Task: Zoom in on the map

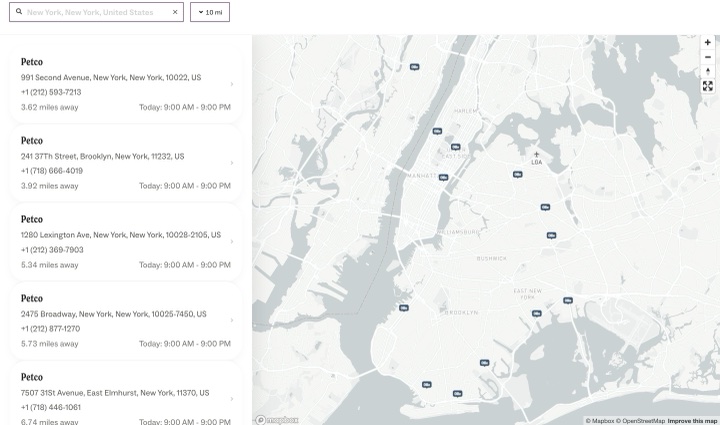Action: pos(708,42)
